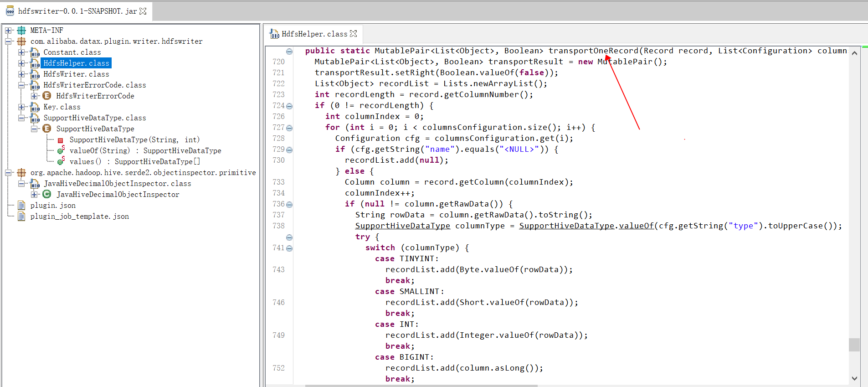
Task: Collapse the org.apache.hadoop.hive package node
Action: 8,173
